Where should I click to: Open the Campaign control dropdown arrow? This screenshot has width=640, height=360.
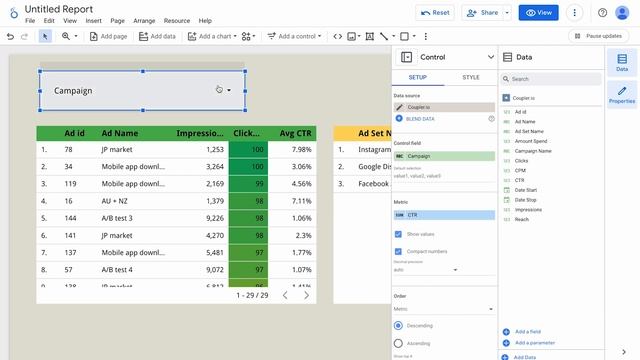point(229,90)
